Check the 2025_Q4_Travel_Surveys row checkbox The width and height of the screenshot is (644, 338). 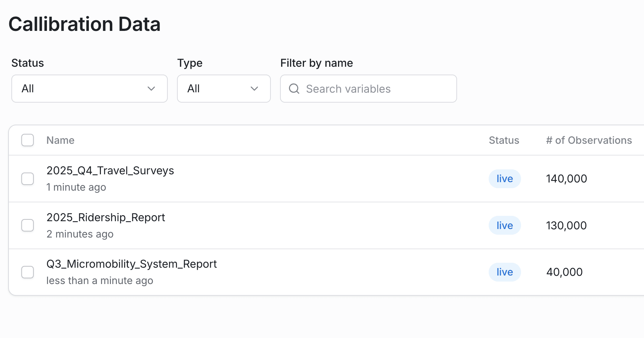pos(28,179)
